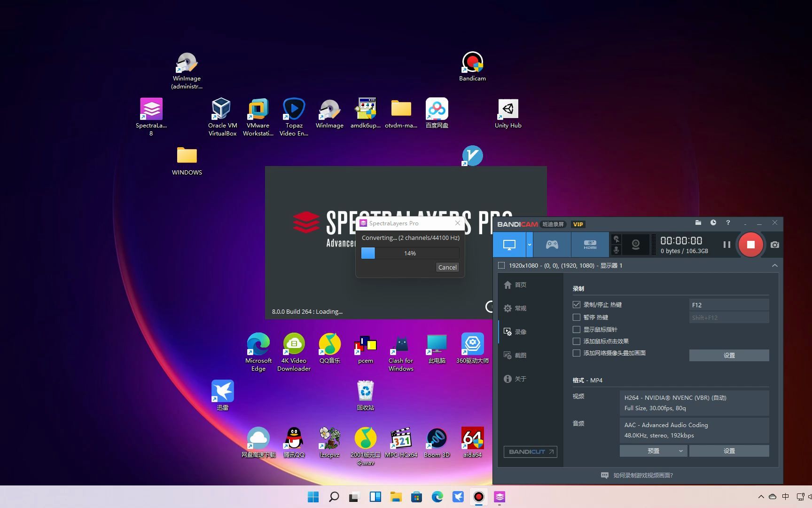Uncheck 录制/停止 热键 checkbox
This screenshot has height=508, width=812.
tap(577, 305)
